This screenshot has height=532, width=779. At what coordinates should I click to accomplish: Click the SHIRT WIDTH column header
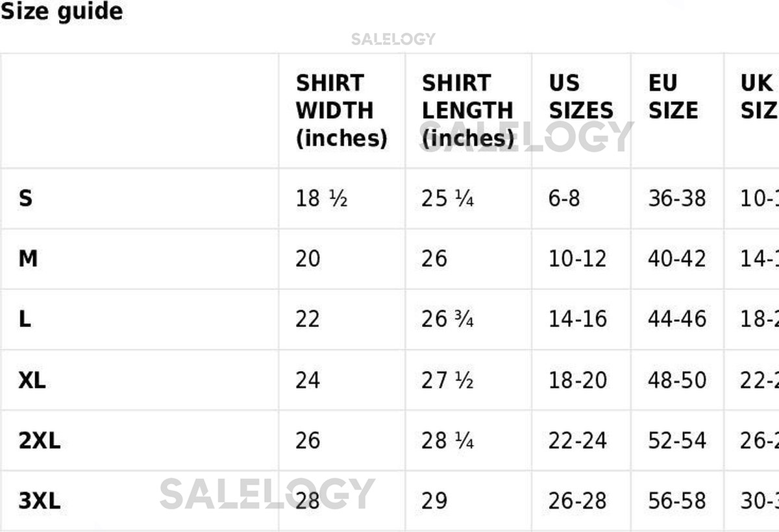click(x=341, y=110)
